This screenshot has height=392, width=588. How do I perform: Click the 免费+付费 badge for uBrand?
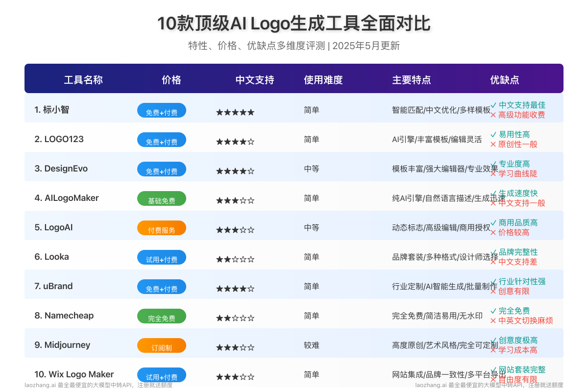[162, 287]
